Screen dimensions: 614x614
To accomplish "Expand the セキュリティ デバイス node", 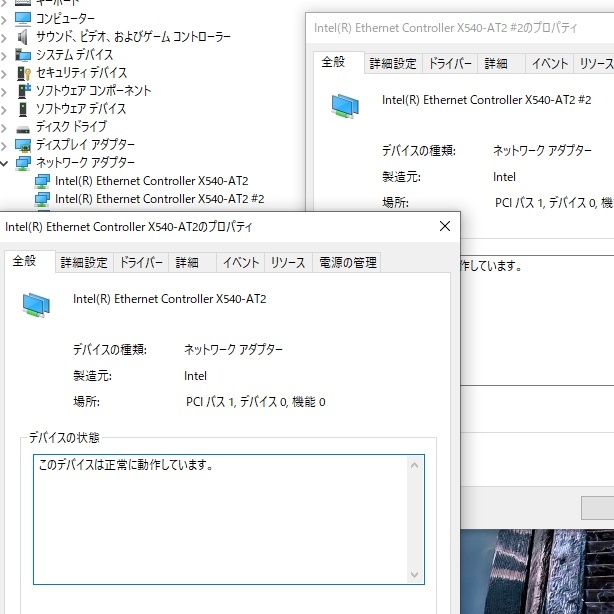I will pyautogui.click(x=4, y=74).
